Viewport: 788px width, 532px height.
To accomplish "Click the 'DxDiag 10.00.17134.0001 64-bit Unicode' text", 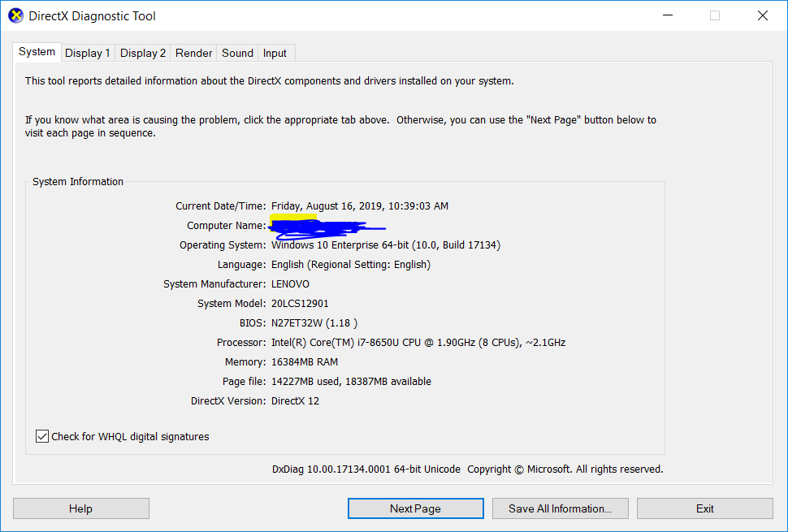I will 366,469.
